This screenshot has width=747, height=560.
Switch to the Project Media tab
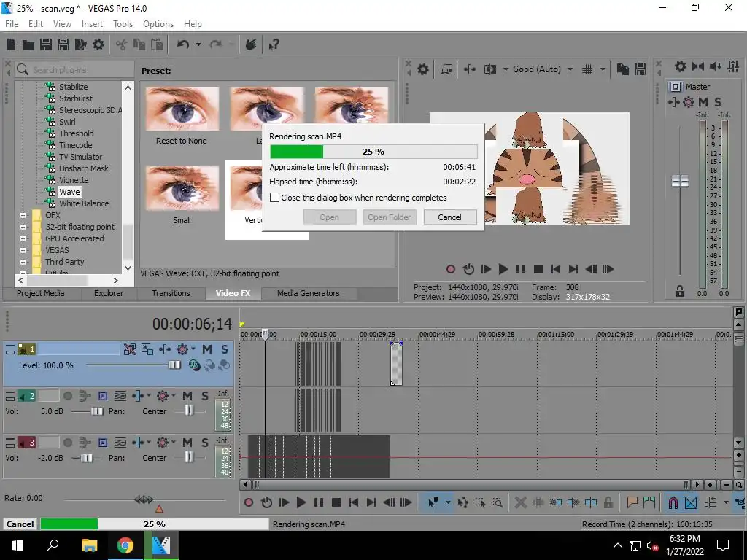pos(41,293)
